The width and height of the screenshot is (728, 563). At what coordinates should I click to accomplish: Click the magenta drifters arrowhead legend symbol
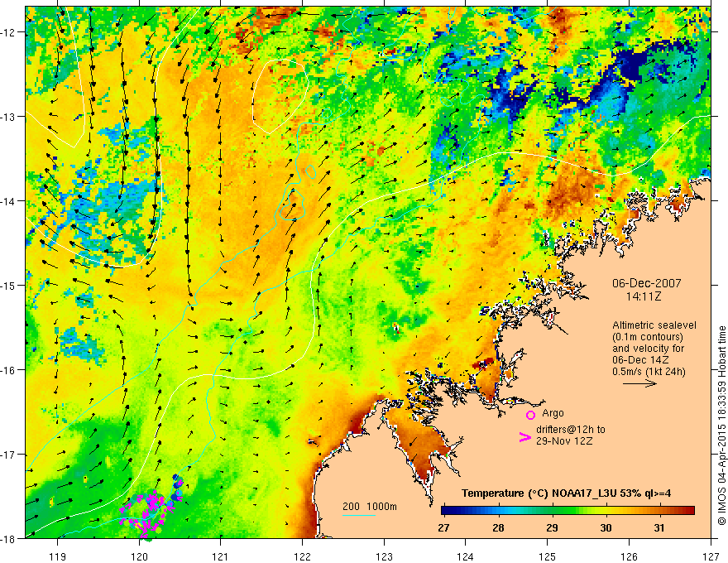click(x=525, y=437)
